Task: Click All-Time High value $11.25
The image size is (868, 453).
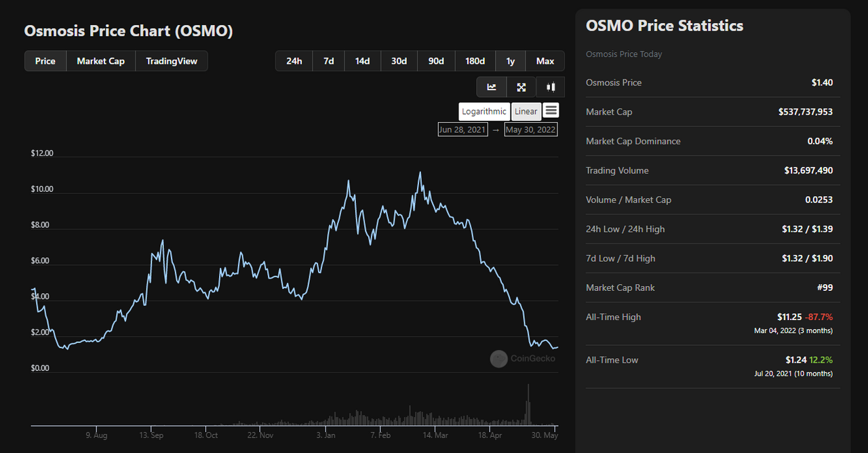Action: click(789, 317)
